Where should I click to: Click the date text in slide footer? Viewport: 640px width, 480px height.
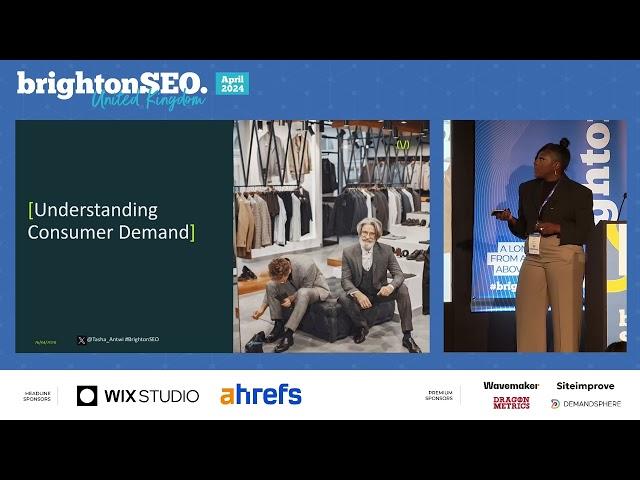[x=46, y=341]
